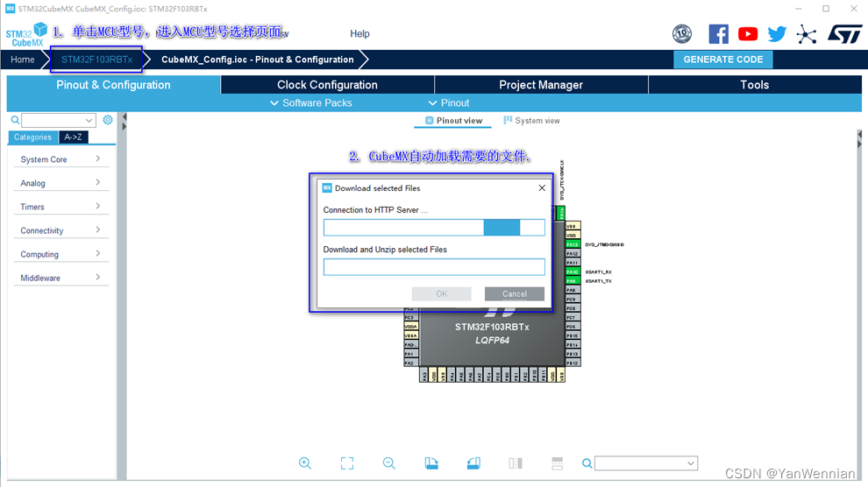Open the peripheral search settings gear
Image resolution: width=868 pixels, height=487 pixels.
(x=107, y=119)
